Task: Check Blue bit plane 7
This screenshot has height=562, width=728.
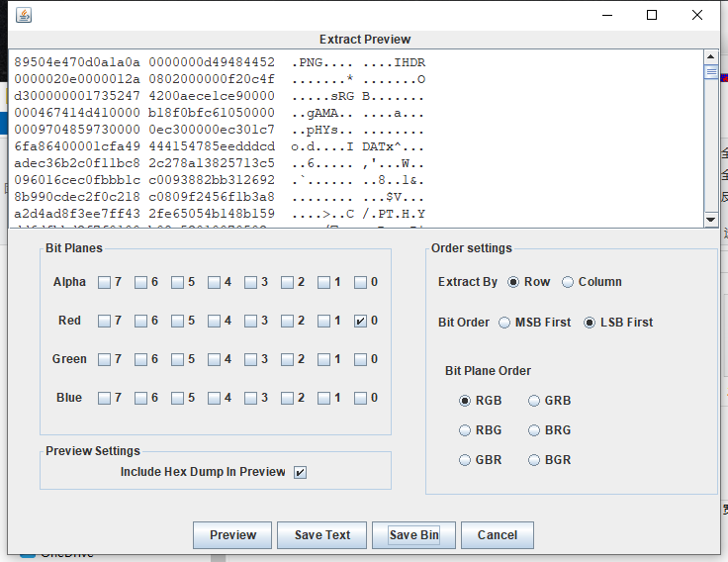Action: pyautogui.click(x=105, y=398)
